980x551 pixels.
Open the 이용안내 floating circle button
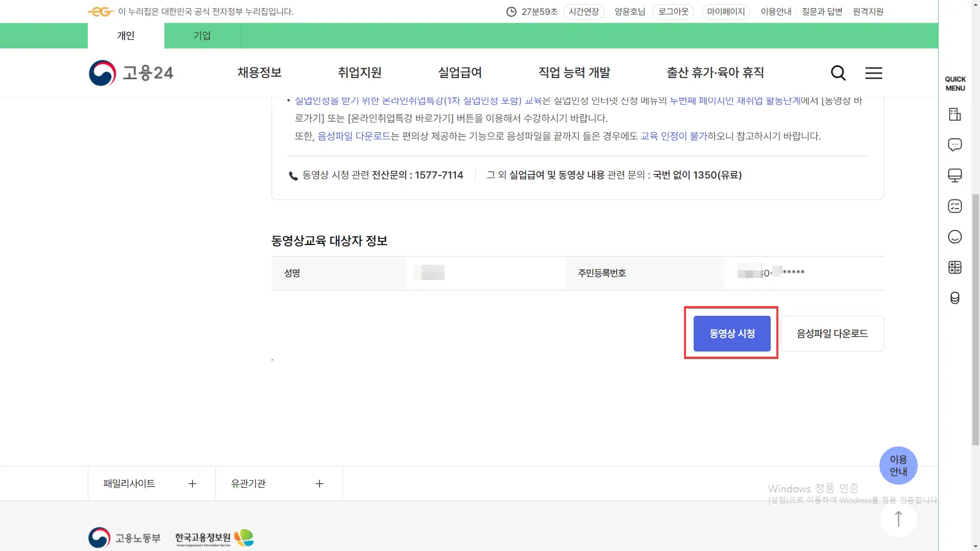898,465
